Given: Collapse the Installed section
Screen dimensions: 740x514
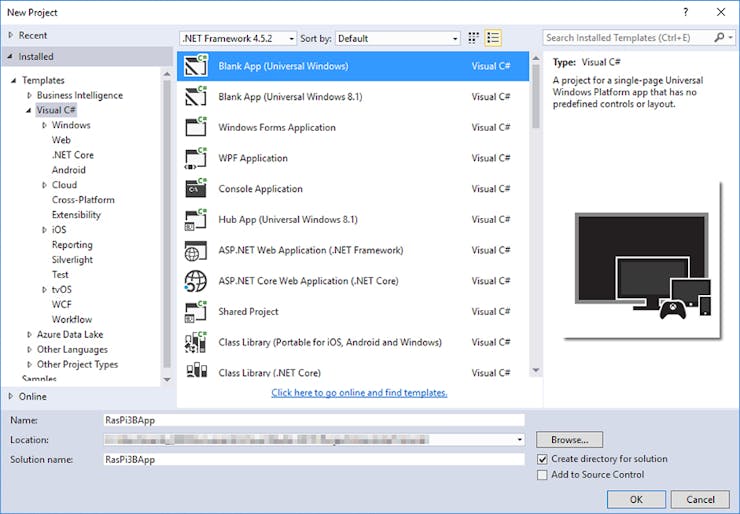Looking at the screenshot, I should 10,57.
